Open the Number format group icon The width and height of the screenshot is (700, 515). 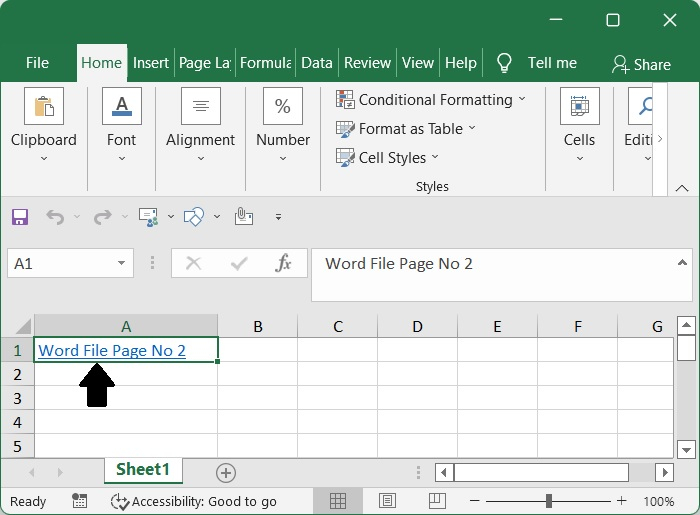[283, 106]
